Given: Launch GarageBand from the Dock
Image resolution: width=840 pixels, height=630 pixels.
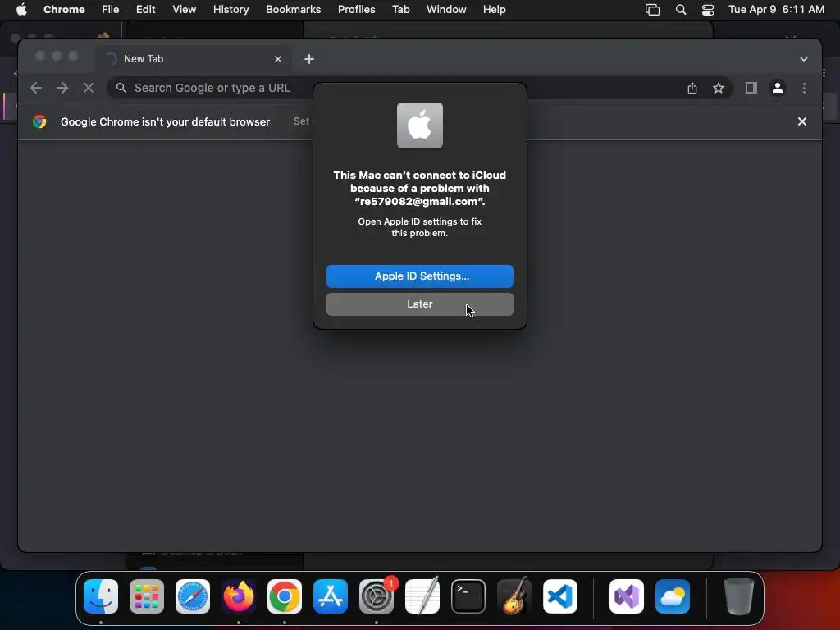Looking at the screenshot, I should (x=514, y=596).
